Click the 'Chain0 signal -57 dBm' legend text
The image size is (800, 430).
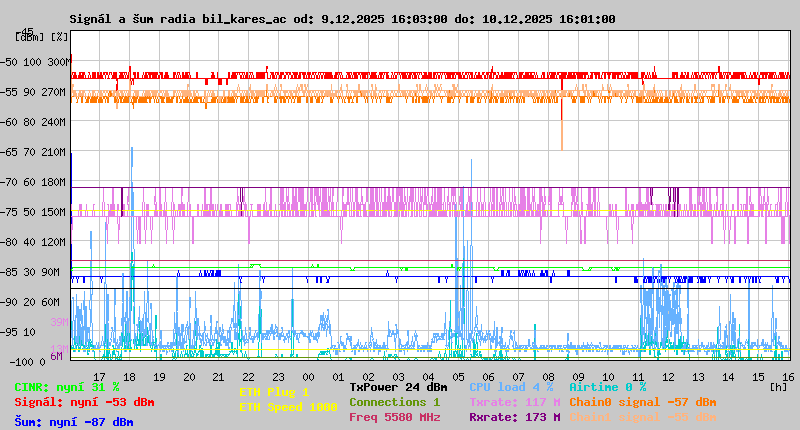pos(643,402)
